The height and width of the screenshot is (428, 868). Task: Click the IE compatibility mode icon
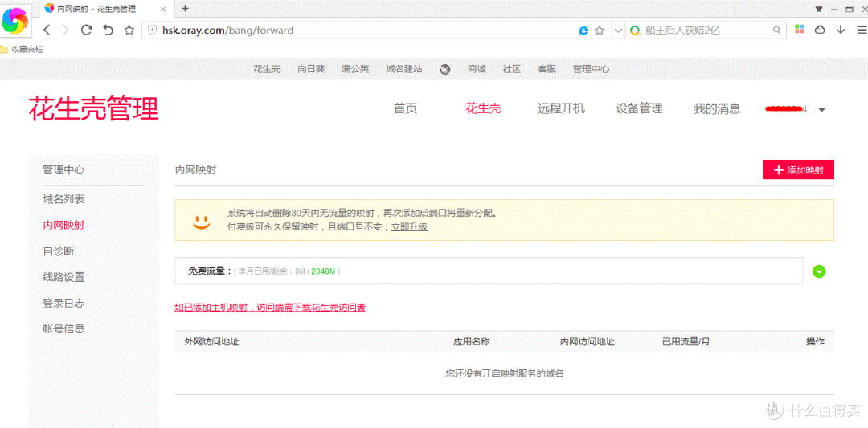pyautogui.click(x=583, y=31)
